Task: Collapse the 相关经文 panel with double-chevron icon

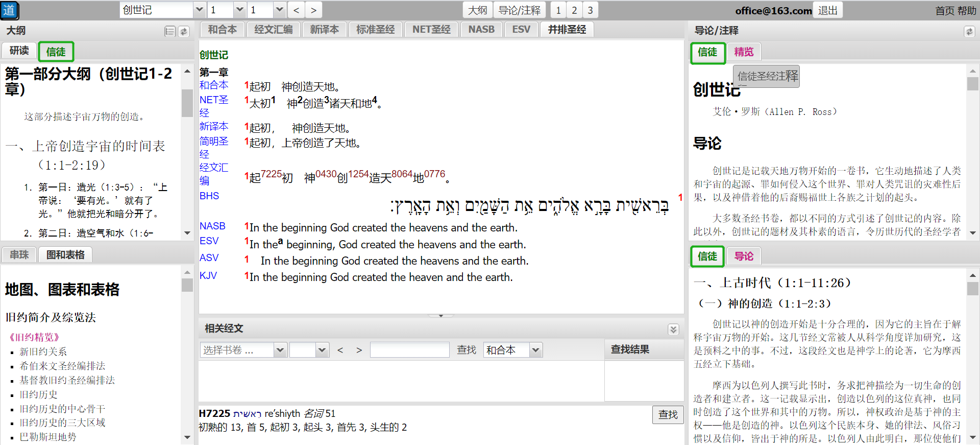Action: tap(673, 330)
